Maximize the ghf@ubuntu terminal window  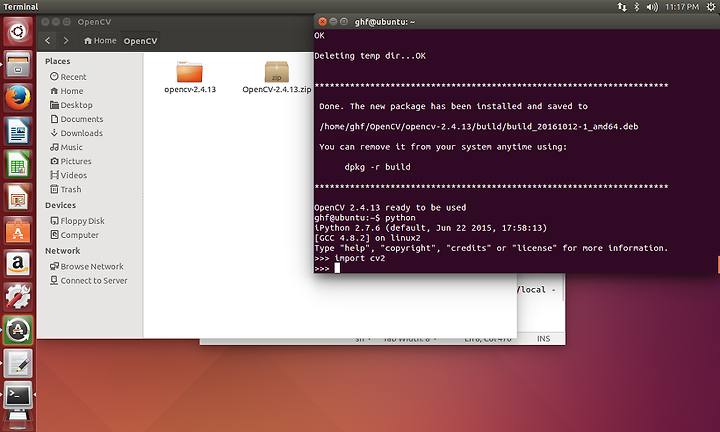pos(343,22)
